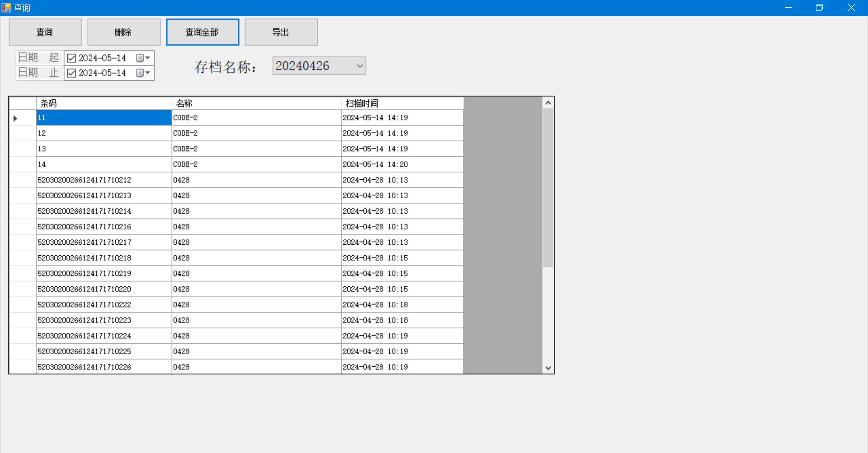The height and width of the screenshot is (453, 868).
Task: Click the 导出 export button
Action: (x=281, y=32)
